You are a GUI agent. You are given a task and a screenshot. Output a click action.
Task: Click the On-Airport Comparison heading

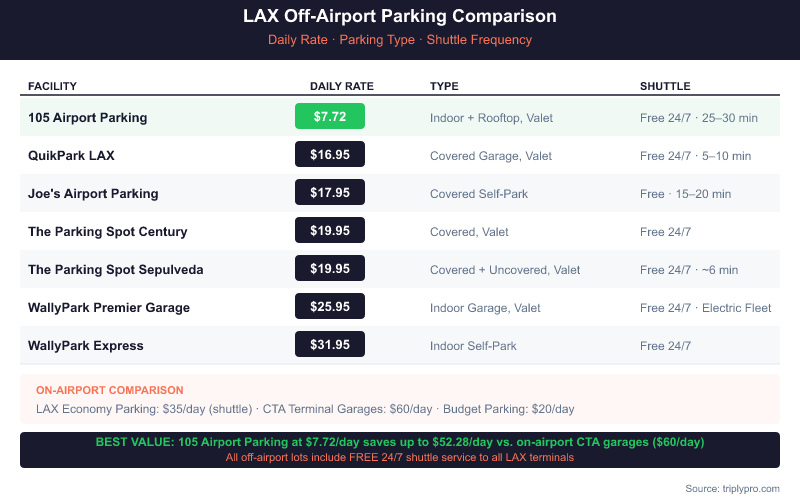click(110, 390)
